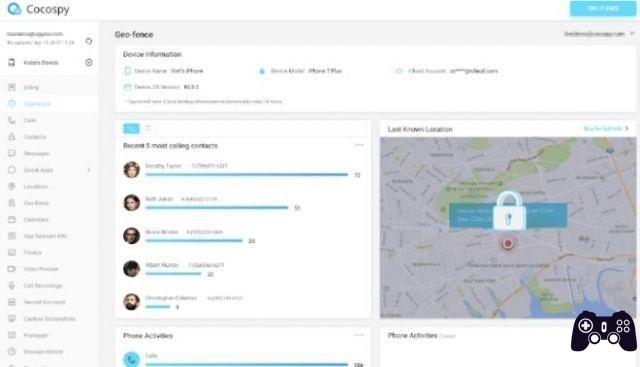
Task: Click the red location marker on the map
Action: click(x=508, y=244)
